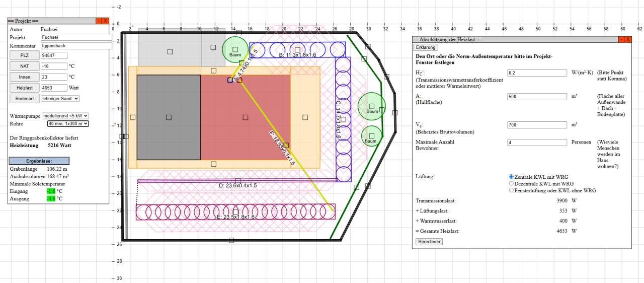Click the green Eingang temperature value
This screenshot has height=283, width=644.
[x=51, y=191]
